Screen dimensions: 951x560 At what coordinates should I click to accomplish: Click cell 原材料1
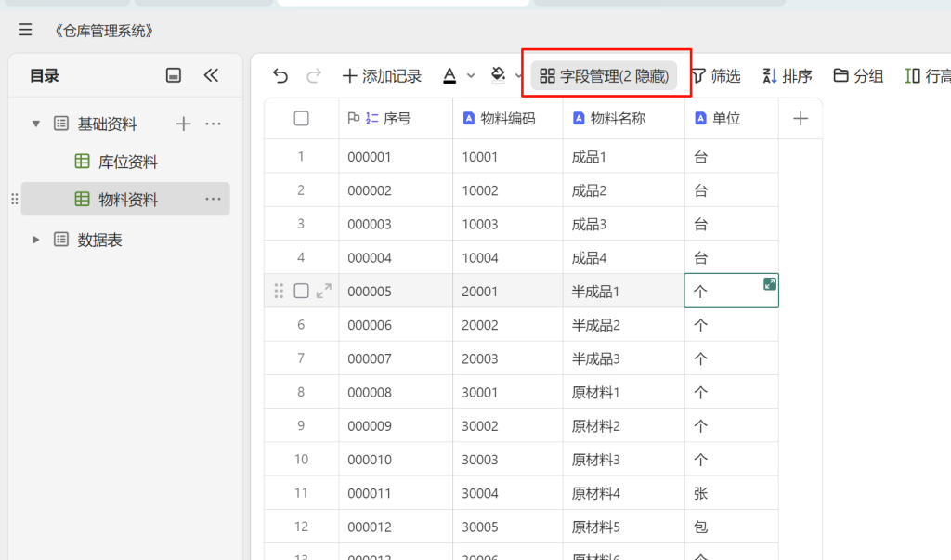click(x=624, y=392)
